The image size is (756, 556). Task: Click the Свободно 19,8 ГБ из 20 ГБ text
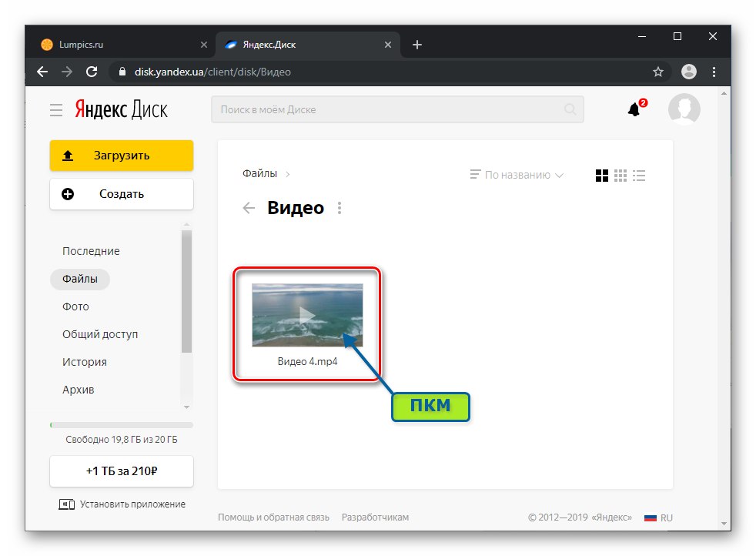pyautogui.click(x=122, y=440)
